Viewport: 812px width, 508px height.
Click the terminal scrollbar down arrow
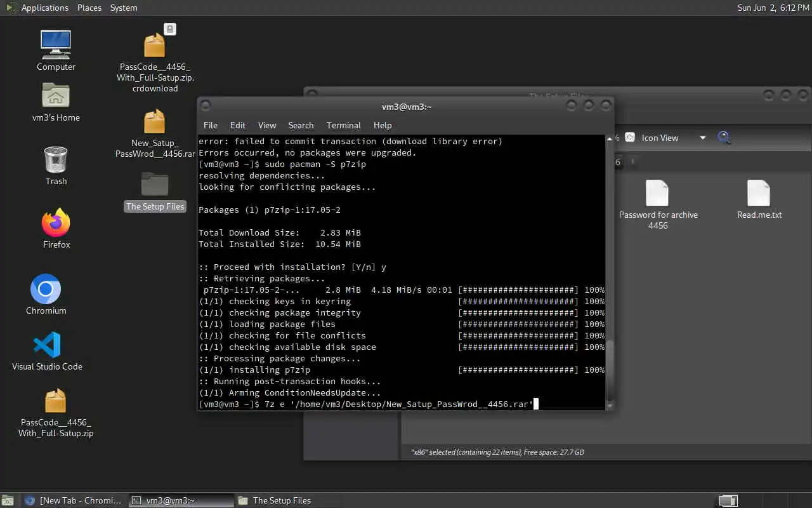(610, 405)
